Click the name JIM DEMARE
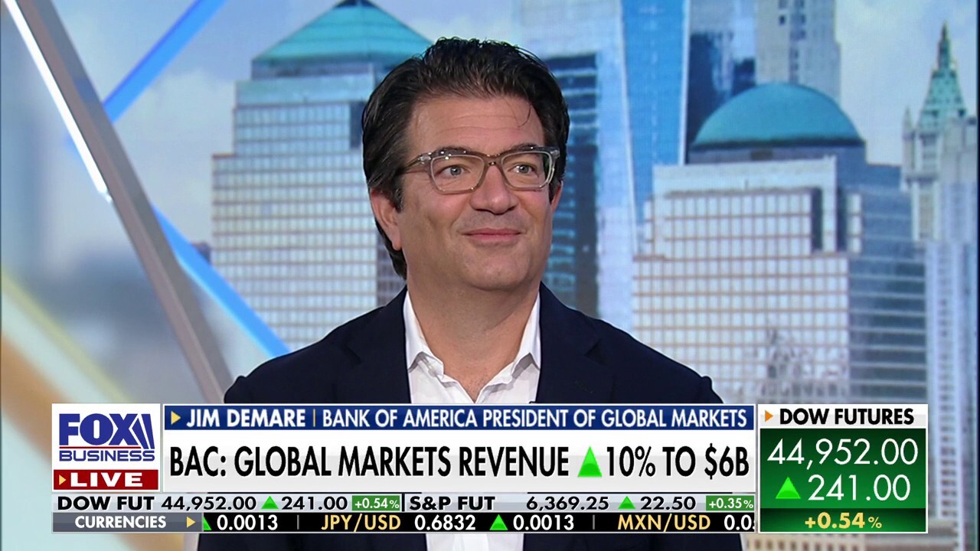The height and width of the screenshot is (551, 980). coord(245,418)
